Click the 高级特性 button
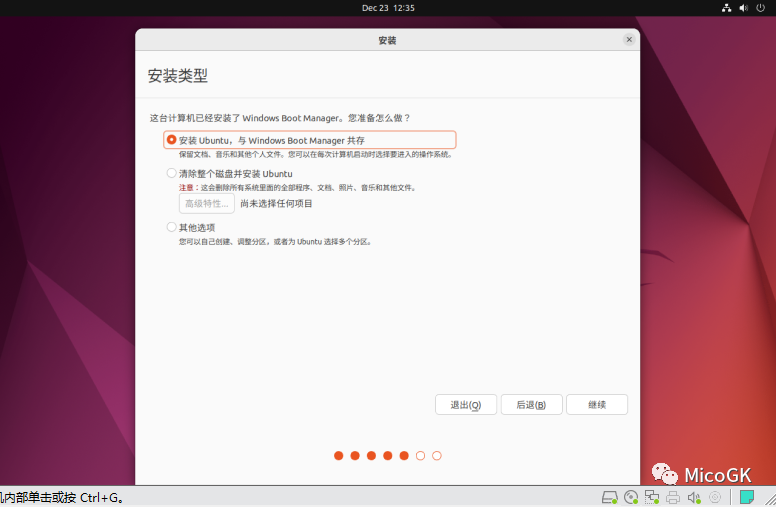The height and width of the screenshot is (507, 776). point(207,203)
